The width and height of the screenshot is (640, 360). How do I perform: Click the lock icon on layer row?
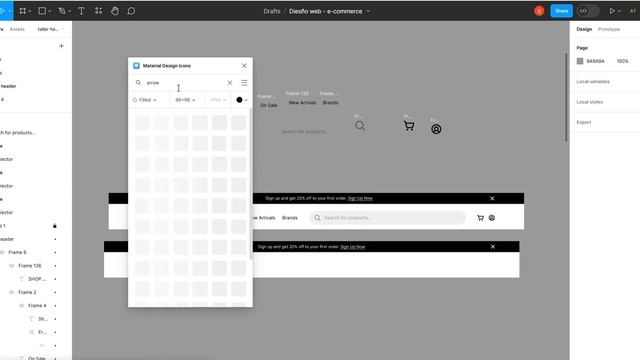tap(55, 226)
